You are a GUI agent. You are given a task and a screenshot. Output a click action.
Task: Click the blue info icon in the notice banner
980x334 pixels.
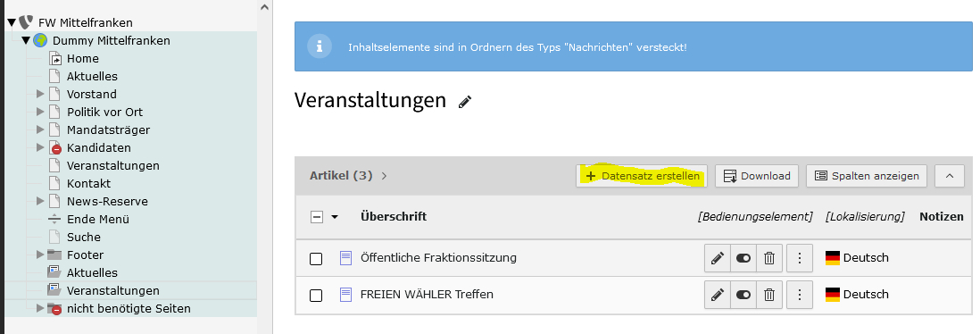point(320,47)
